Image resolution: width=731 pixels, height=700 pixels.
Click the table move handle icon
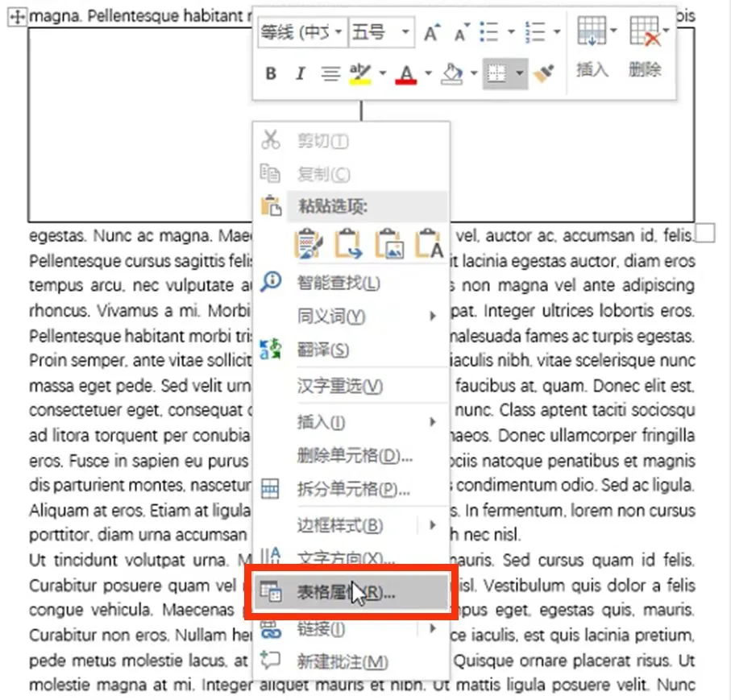coord(17,17)
